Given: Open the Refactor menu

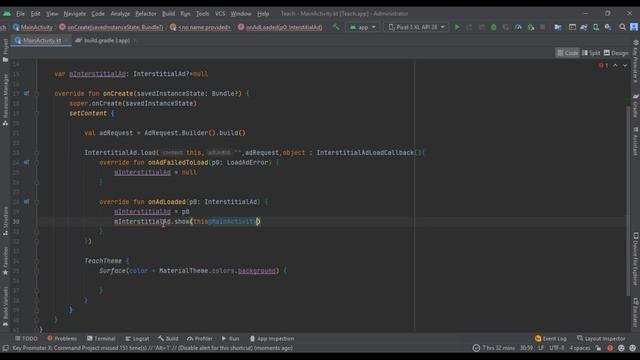Looking at the screenshot, I should (146, 13).
